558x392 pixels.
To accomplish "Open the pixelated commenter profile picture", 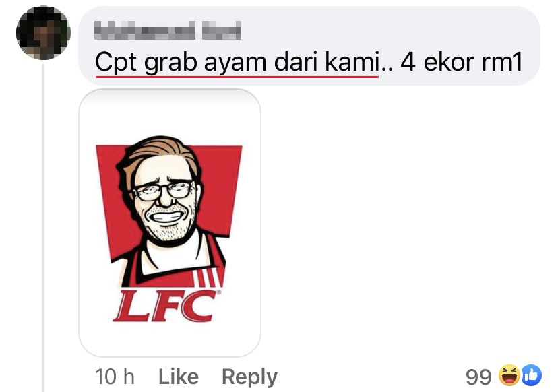I will tap(43, 33).
